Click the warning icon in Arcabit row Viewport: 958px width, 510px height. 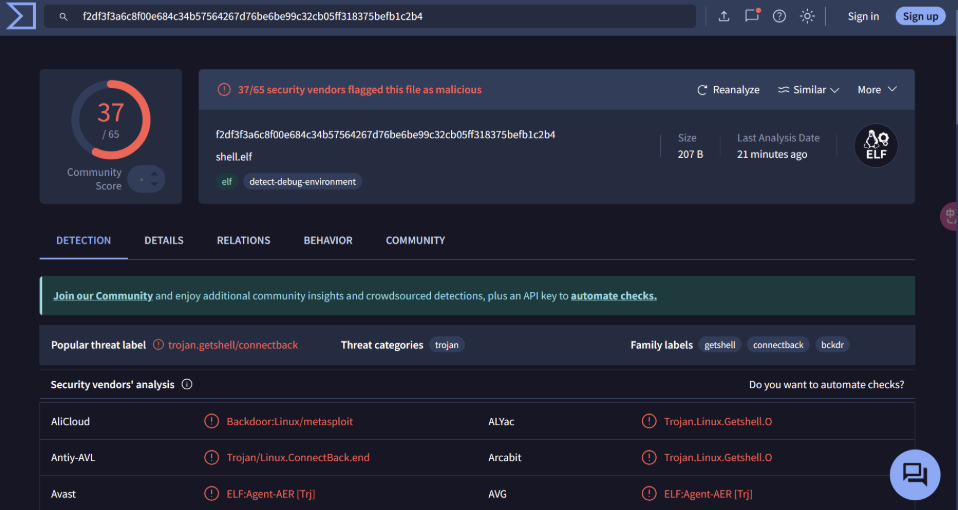(x=649, y=457)
